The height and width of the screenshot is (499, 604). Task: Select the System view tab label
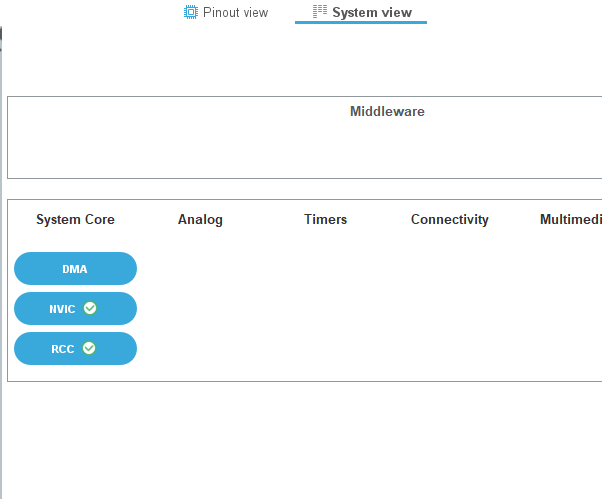tap(371, 13)
